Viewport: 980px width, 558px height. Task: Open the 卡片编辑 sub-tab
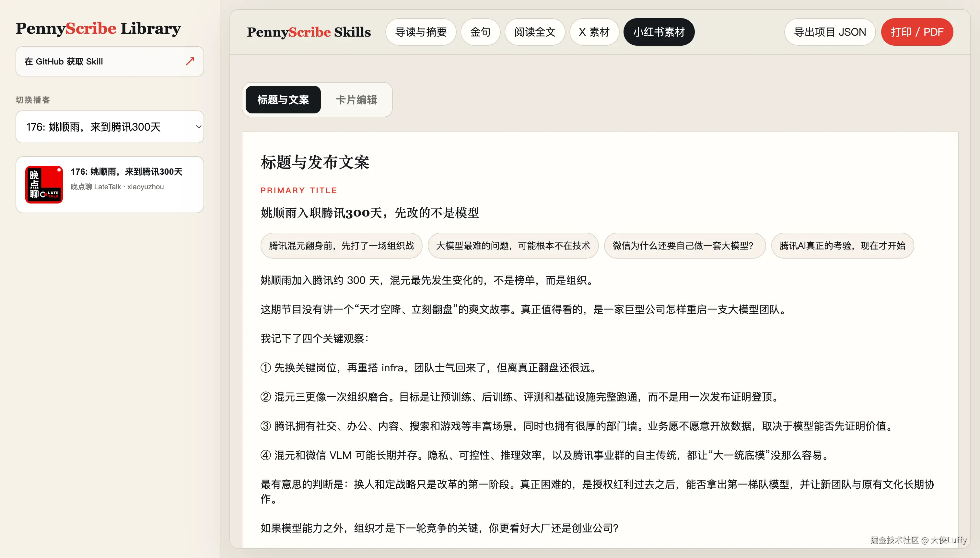click(356, 100)
